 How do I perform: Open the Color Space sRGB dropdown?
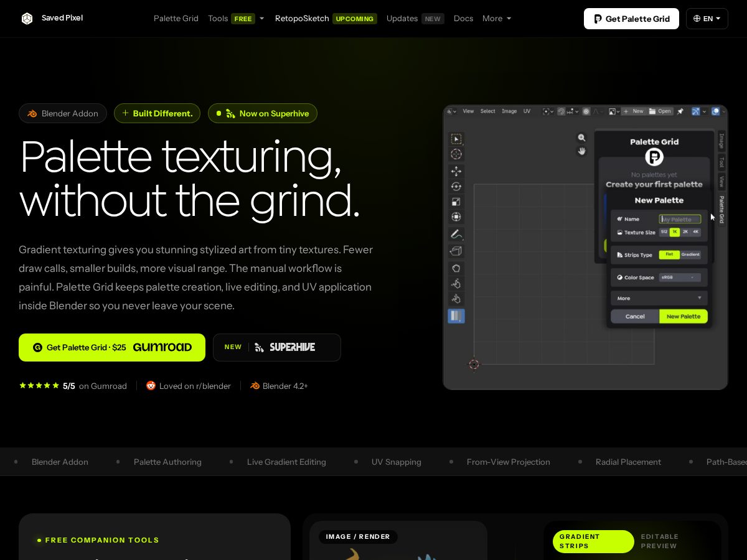680,278
